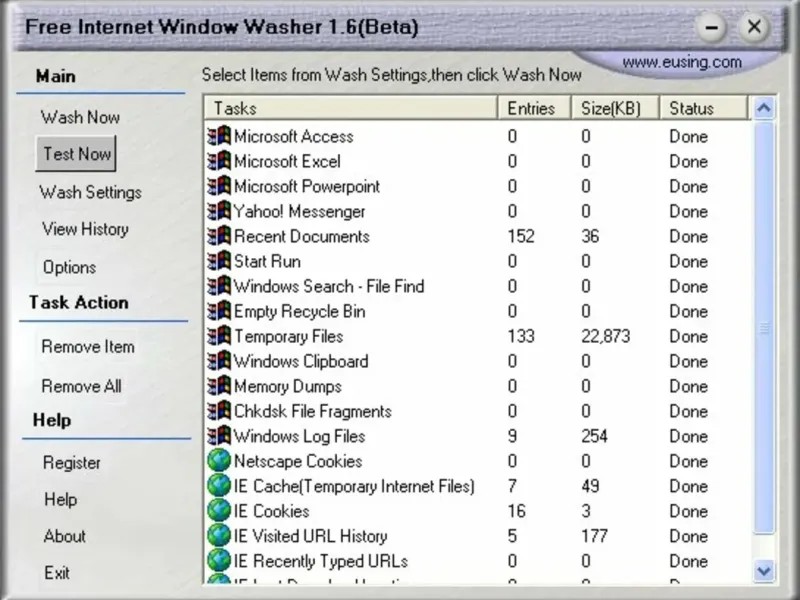The height and width of the screenshot is (600, 800).
Task: Sort by the Status column header
Action: click(704, 108)
